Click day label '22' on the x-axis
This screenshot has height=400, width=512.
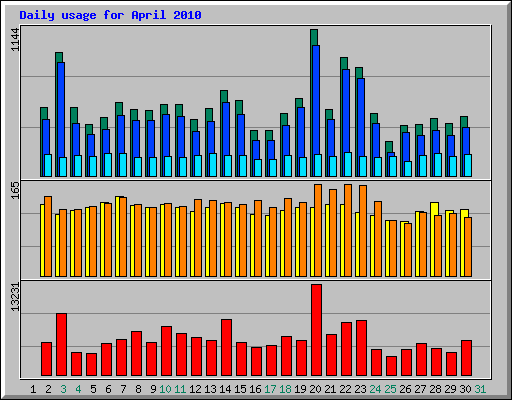pyautogui.click(x=345, y=389)
